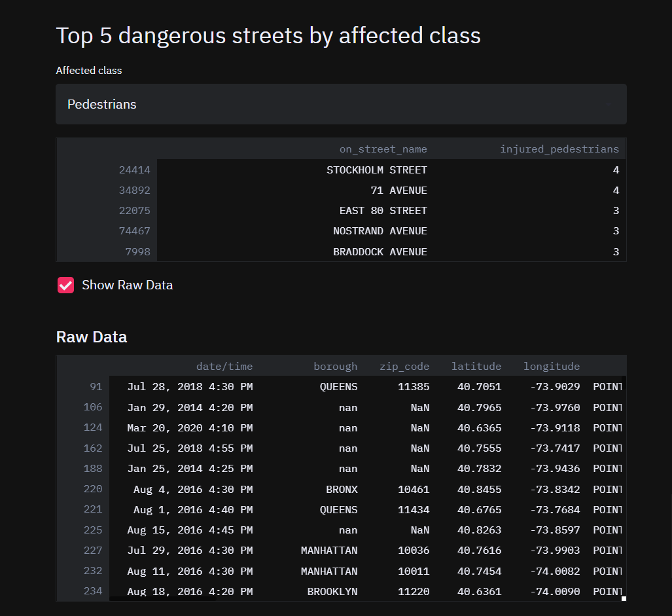Click the BRONX borough cell
This screenshot has height=616, width=672.
coord(342,488)
